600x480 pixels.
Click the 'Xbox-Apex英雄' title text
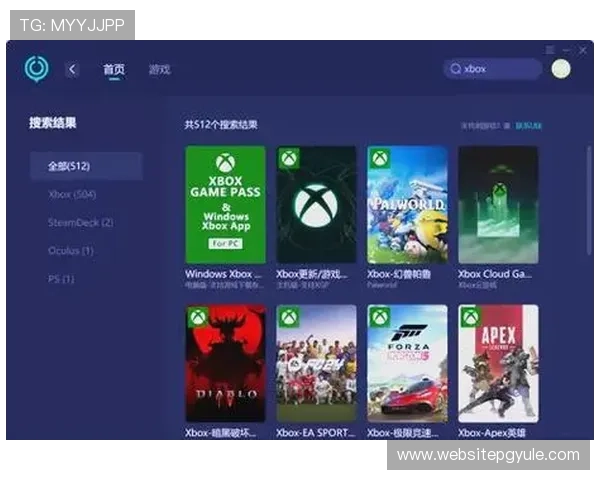point(492,433)
